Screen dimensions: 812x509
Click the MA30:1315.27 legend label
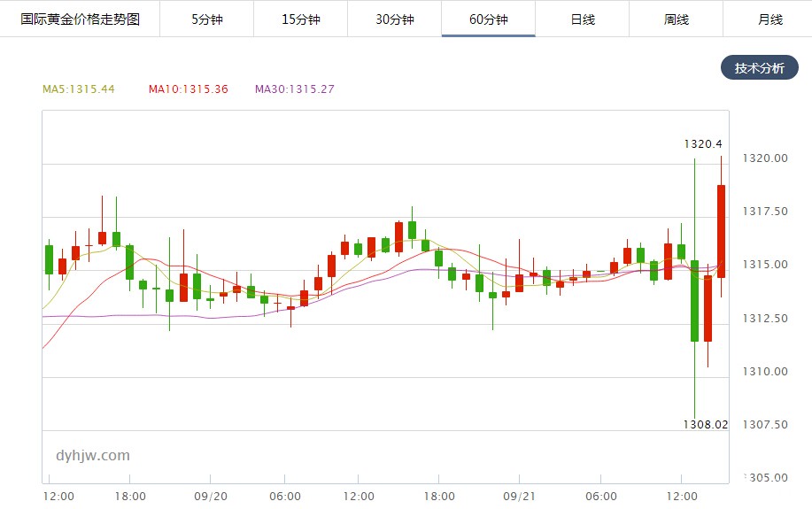click(295, 89)
